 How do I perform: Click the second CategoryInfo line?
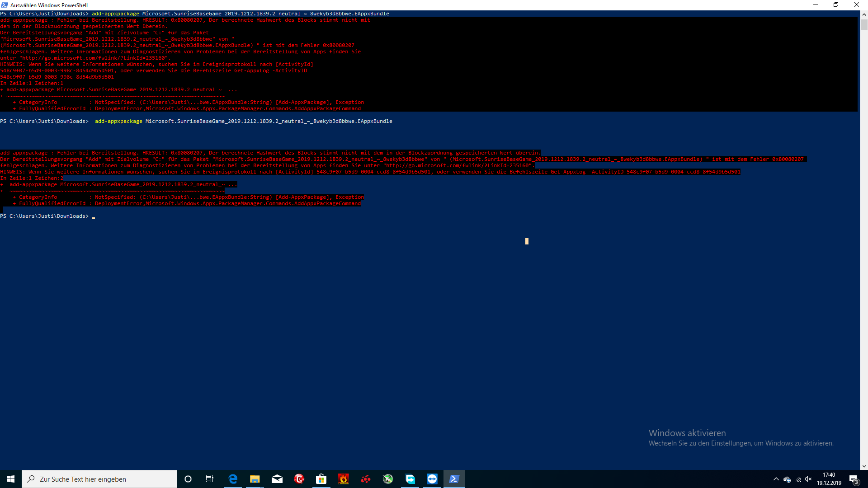tap(188, 197)
